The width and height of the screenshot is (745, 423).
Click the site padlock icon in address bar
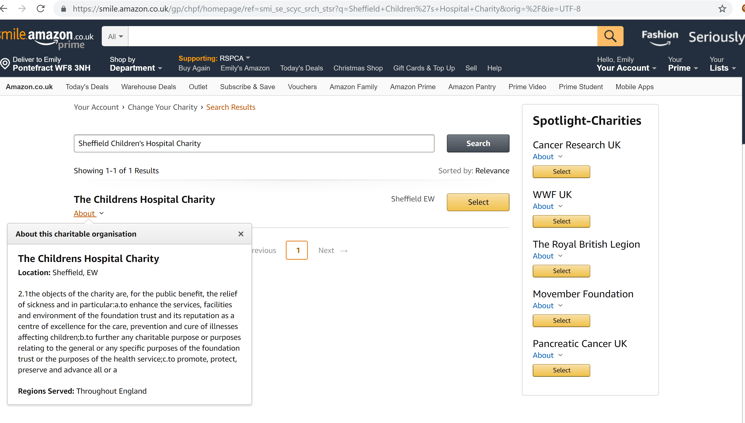pyautogui.click(x=63, y=9)
